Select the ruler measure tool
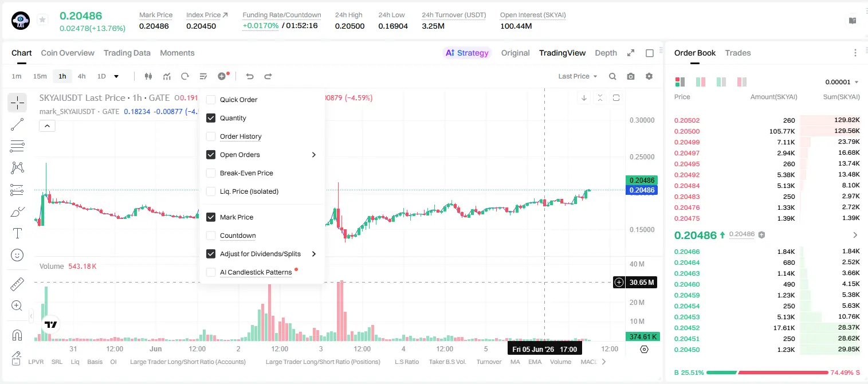The image size is (868, 384). coord(17,284)
